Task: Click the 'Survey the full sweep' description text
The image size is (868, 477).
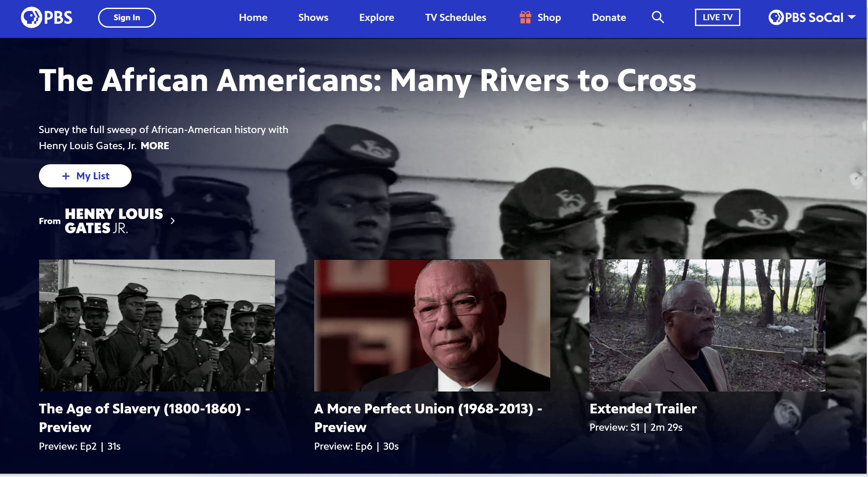Action: [x=163, y=138]
